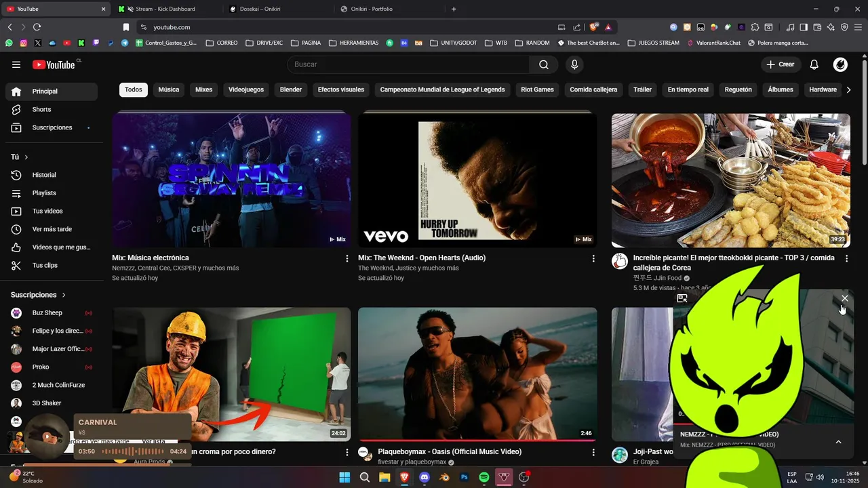868x488 pixels.
Task: Go to Shorts in the sidebar
Action: [x=52, y=109]
